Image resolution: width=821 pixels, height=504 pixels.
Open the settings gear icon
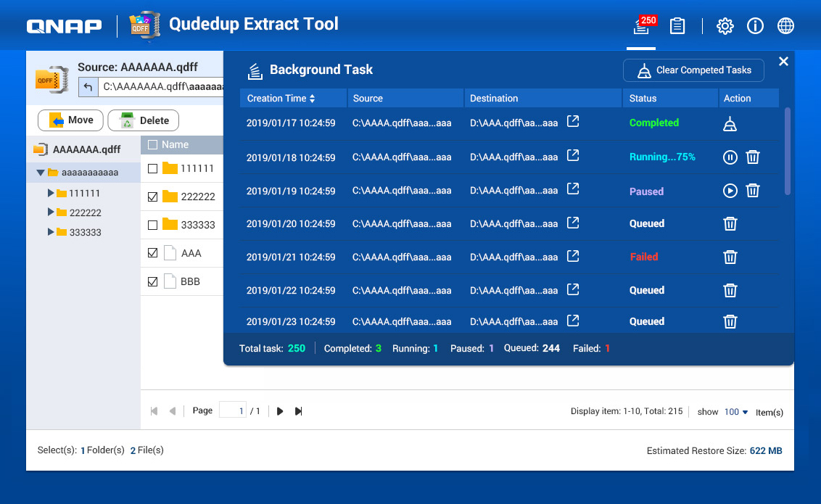click(725, 25)
